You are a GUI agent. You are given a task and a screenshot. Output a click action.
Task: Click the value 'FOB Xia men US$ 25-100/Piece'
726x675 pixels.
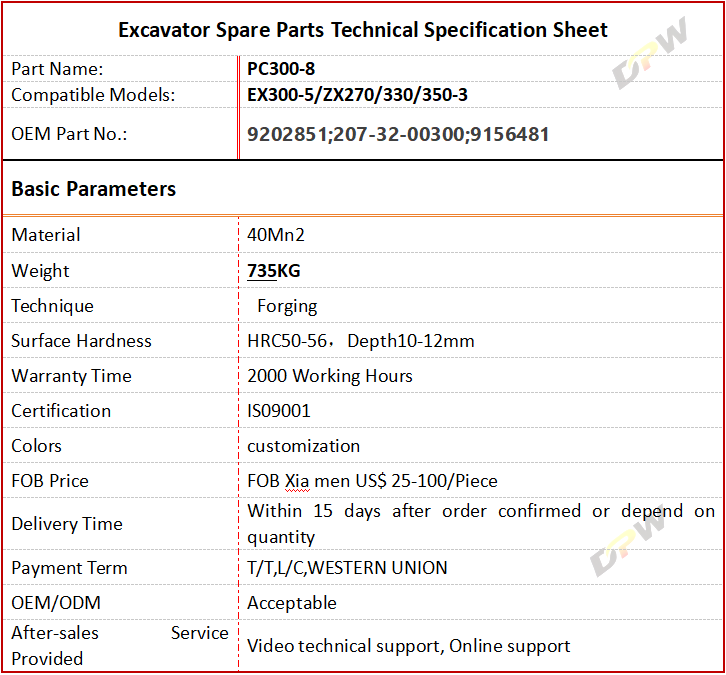pyautogui.click(x=372, y=481)
